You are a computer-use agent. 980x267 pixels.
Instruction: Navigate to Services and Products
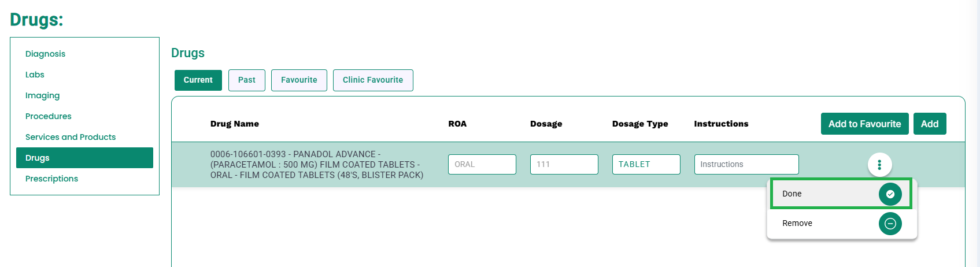pyautogui.click(x=71, y=137)
